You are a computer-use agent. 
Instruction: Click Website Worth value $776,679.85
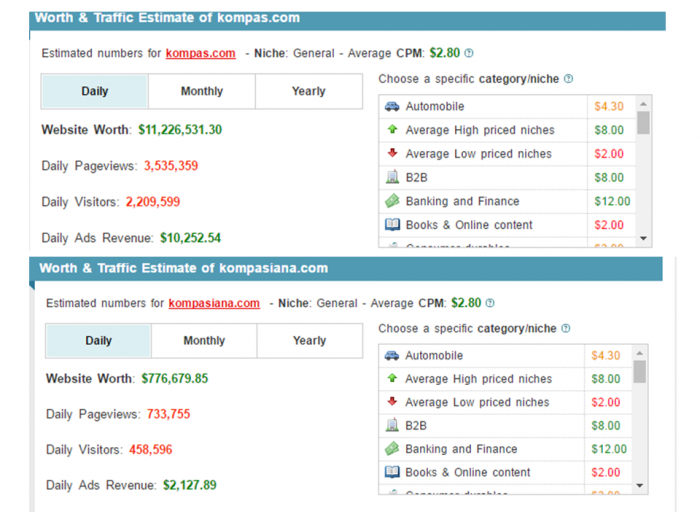click(x=175, y=378)
